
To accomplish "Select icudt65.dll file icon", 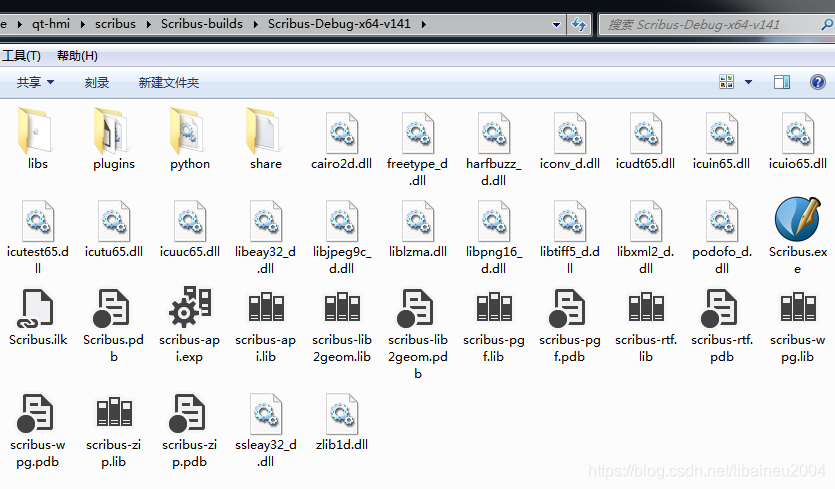I will click(x=645, y=133).
